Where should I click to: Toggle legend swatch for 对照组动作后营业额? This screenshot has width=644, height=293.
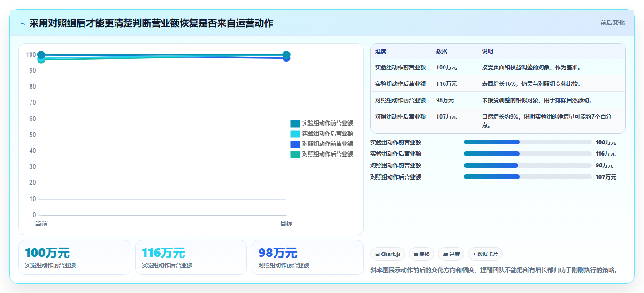pos(295,154)
